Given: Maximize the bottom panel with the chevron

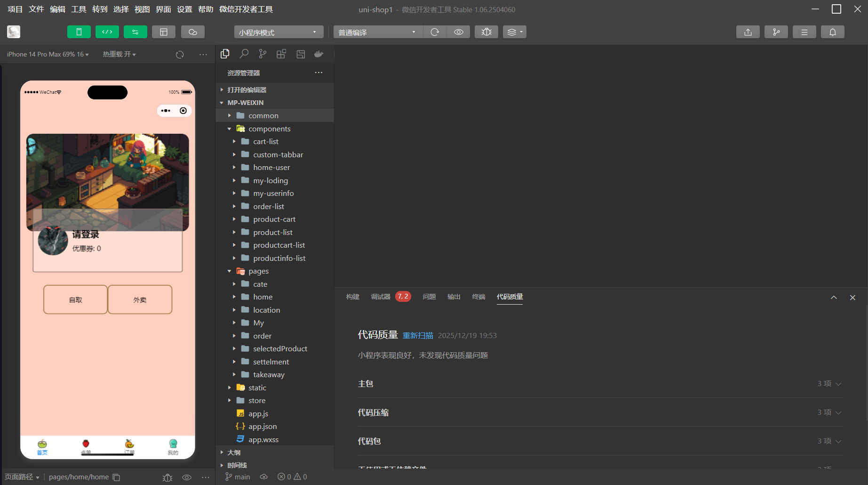Looking at the screenshot, I should (x=834, y=298).
